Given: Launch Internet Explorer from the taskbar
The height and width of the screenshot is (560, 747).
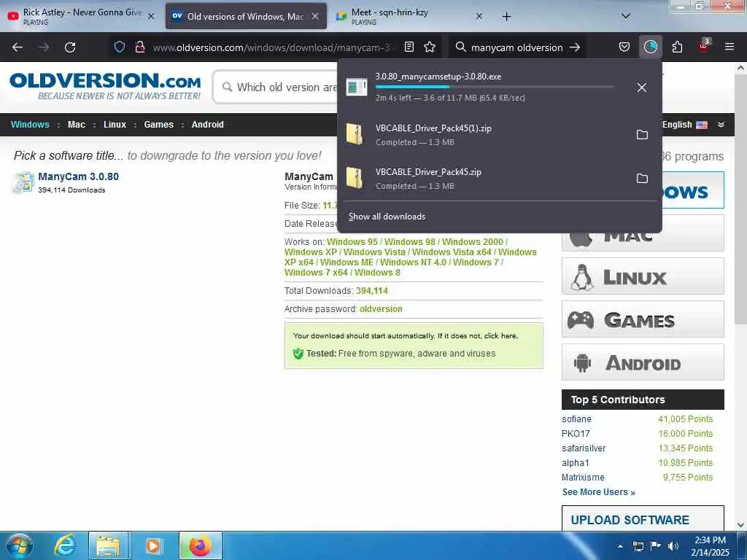Looking at the screenshot, I should (x=65, y=545).
